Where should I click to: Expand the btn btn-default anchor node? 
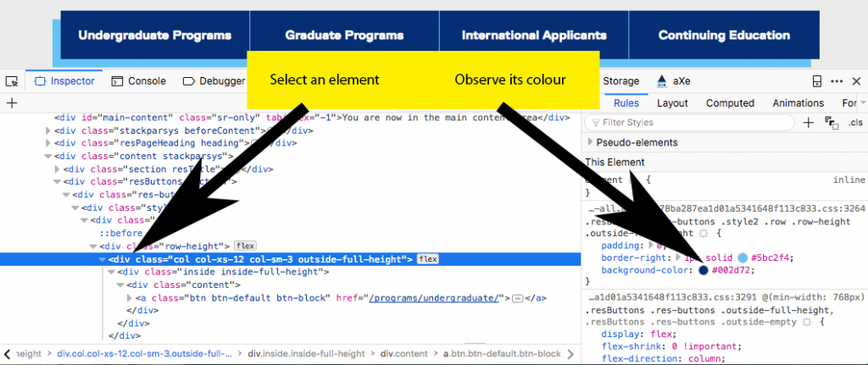tap(130, 298)
